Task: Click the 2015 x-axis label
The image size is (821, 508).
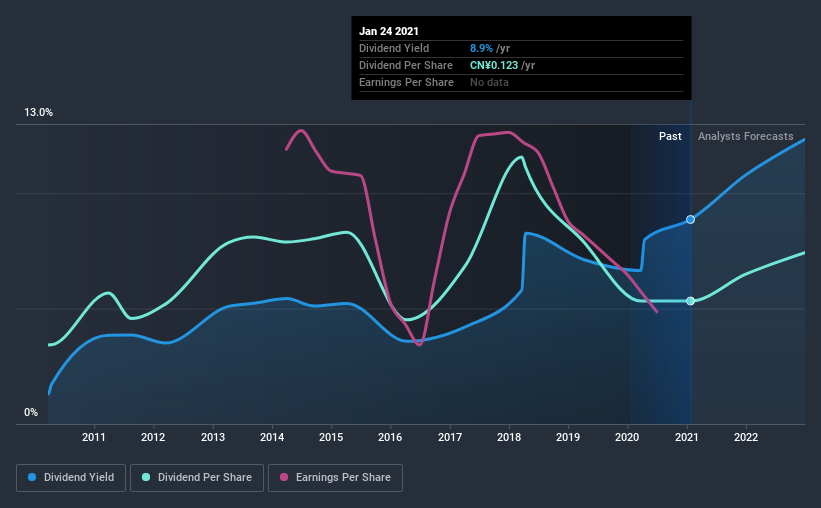Action: point(331,437)
